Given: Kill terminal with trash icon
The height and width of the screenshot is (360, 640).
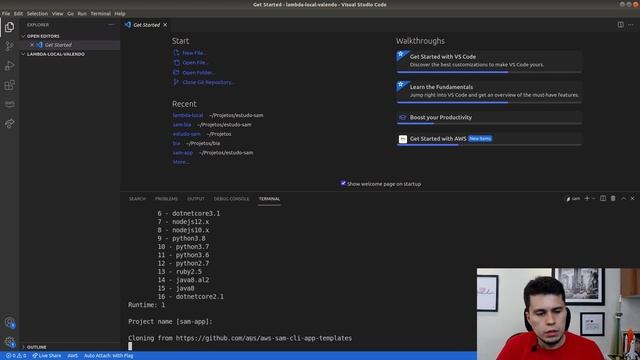Looking at the screenshot, I should point(613,198).
